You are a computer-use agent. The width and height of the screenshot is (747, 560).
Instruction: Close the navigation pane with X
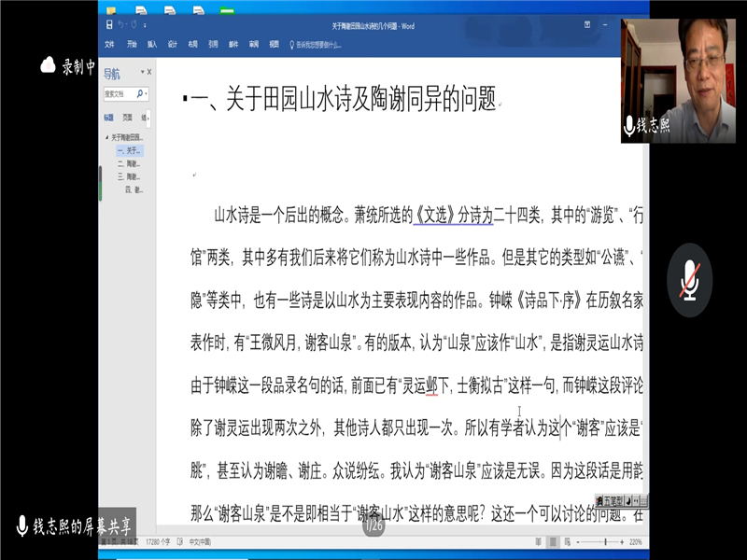[148, 72]
